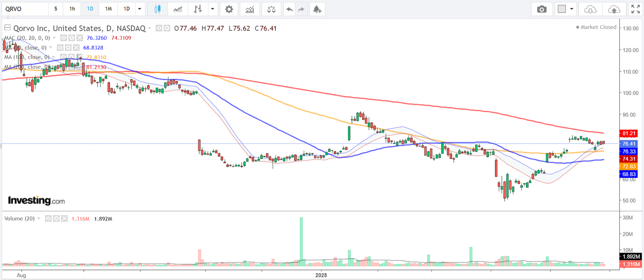
Task: Open the chart layout selector square
Action: 562,9
